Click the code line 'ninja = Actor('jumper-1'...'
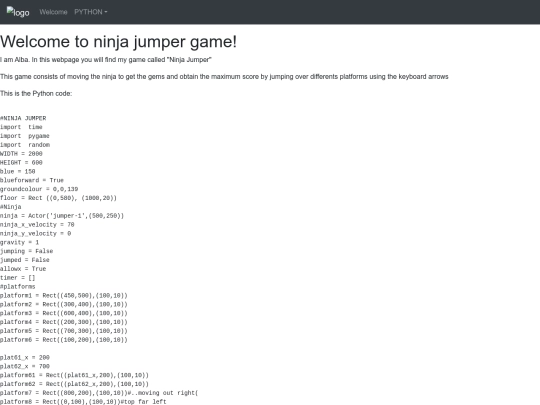The width and height of the screenshot is (540, 405). (x=62, y=216)
